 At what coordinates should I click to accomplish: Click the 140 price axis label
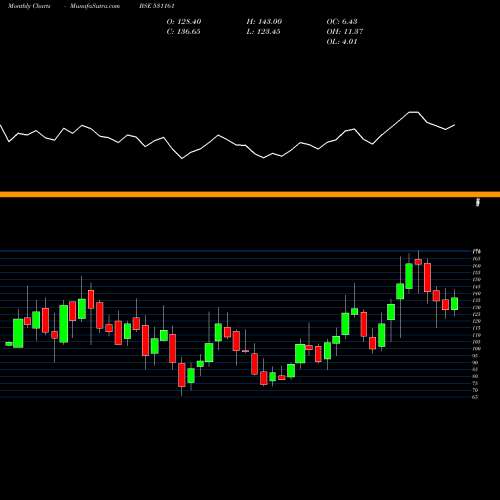pos(477,294)
